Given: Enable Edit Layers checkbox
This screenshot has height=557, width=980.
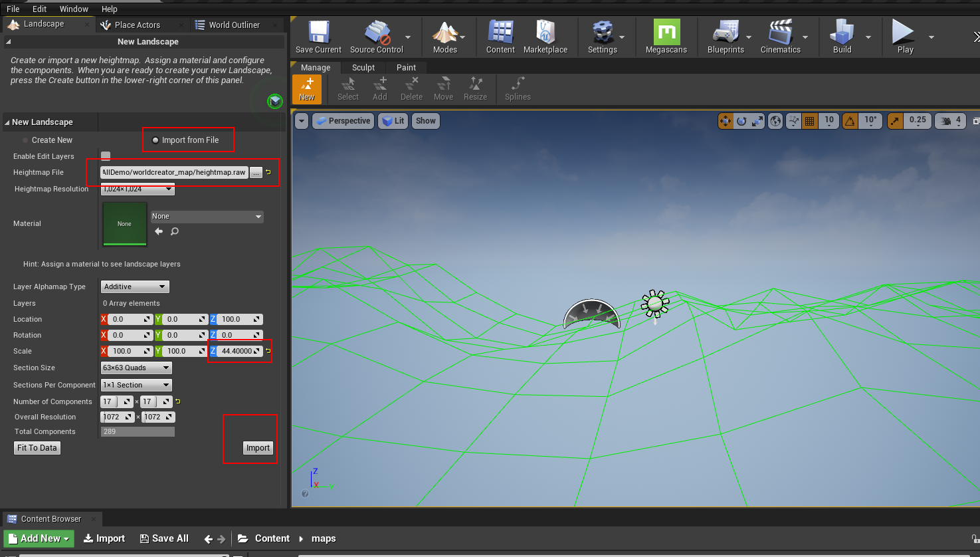Looking at the screenshot, I should [106, 156].
